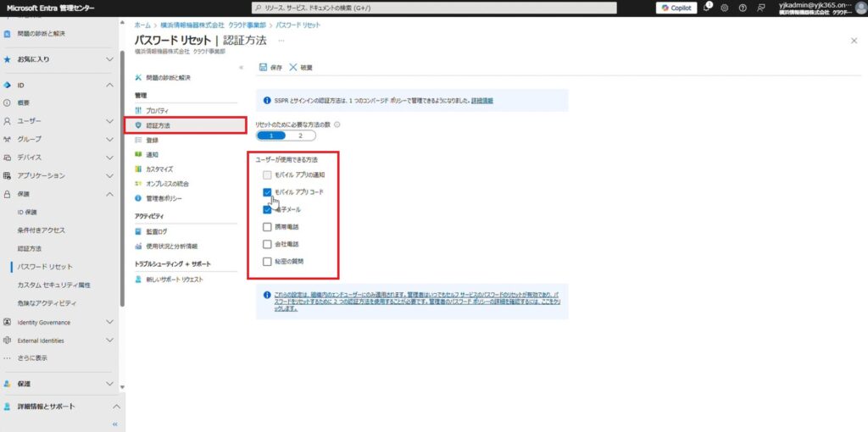Open 条件付きアクセス in the sidebar
Screen dimensions: 868x432
41,230
